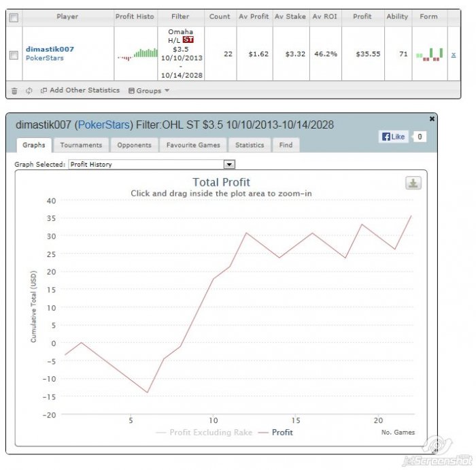
Task: Click the $1.62 average profit value
Action: 258,54
